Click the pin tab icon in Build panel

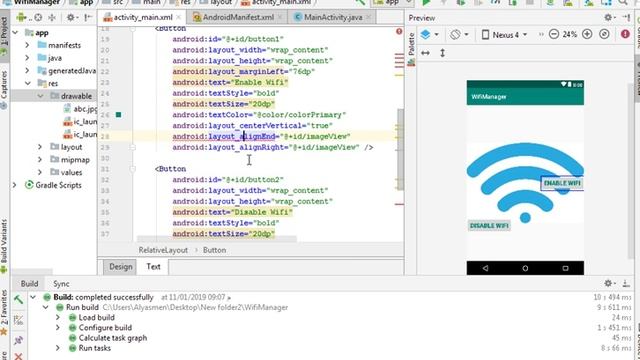pos(18,340)
